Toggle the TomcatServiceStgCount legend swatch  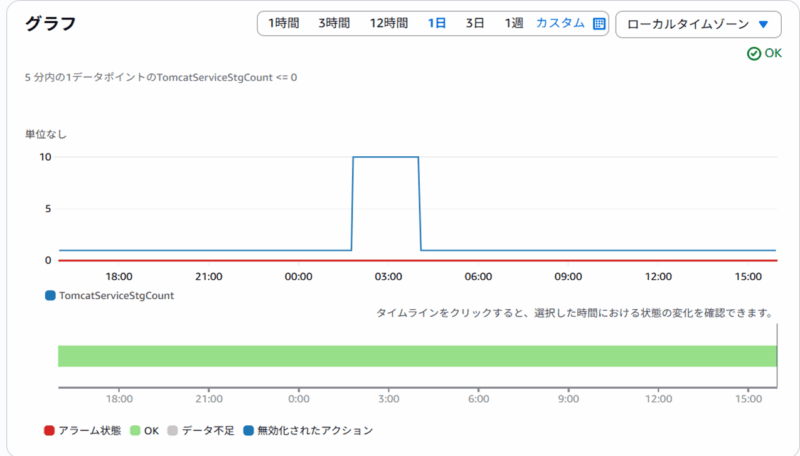pyautogui.click(x=50, y=295)
